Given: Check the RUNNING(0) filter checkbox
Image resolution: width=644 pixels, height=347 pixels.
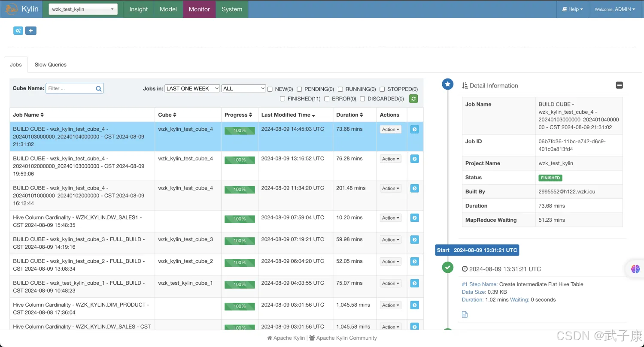Looking at the screenshot, I should pos(340,89).
